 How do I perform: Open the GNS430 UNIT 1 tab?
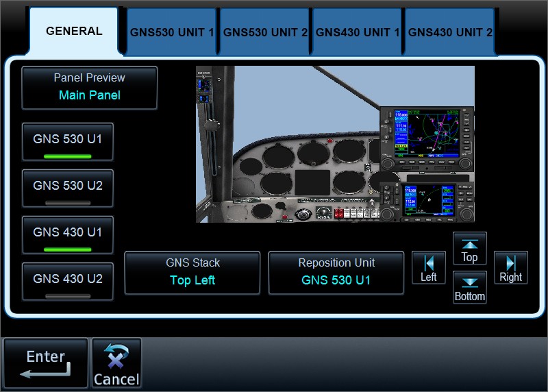[x=358, y=32]
